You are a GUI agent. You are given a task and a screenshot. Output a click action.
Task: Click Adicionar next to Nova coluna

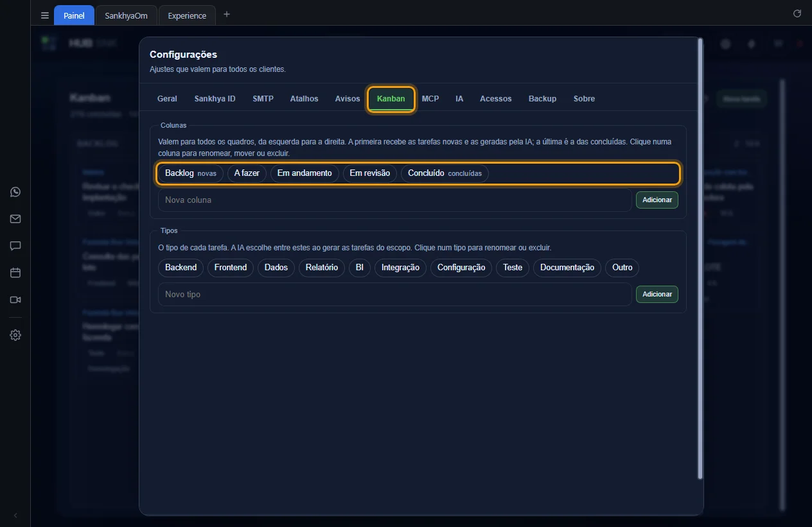657,200
